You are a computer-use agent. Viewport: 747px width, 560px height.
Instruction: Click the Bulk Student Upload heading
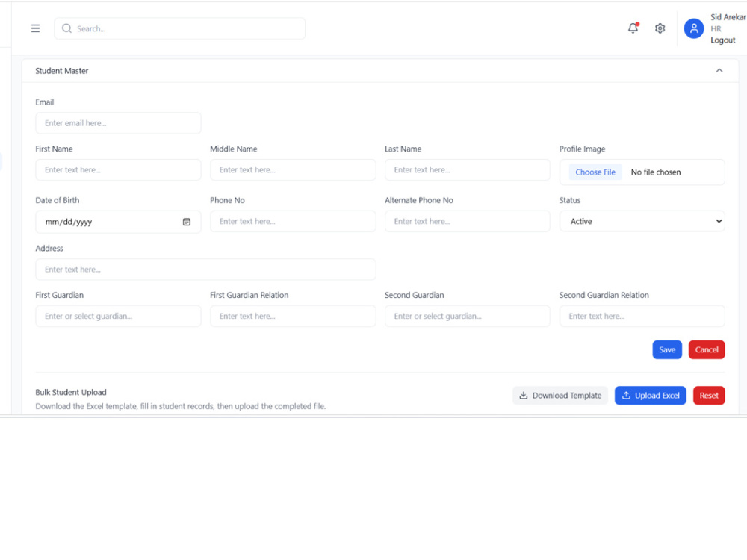[x=71, y=393]
